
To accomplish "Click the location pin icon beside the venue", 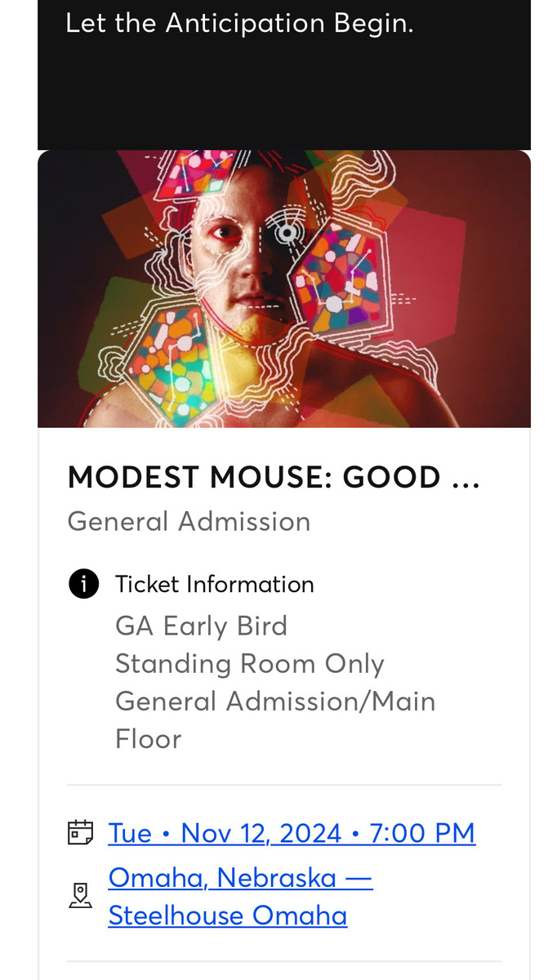I will pos(80,896).
